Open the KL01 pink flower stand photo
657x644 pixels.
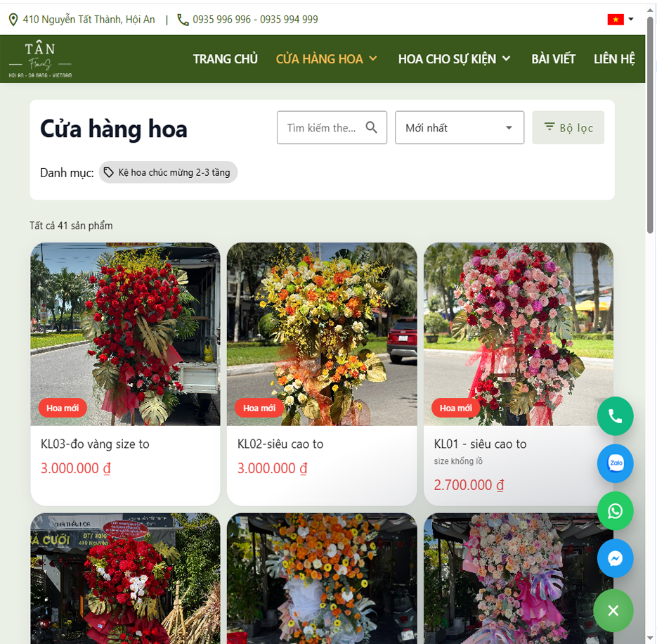pos(518,334)
